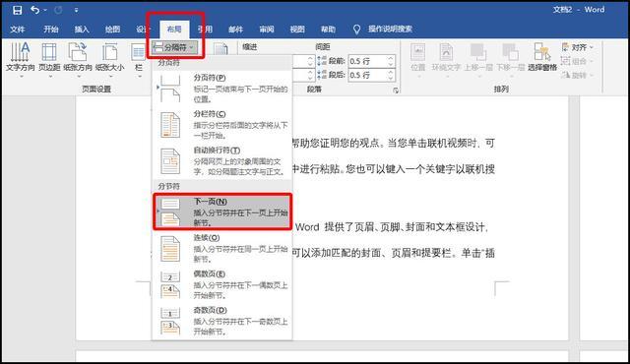630x364 pixels.
Task: Choose 自动换行符(T) text wrapping break
Action: click(222, 161)
